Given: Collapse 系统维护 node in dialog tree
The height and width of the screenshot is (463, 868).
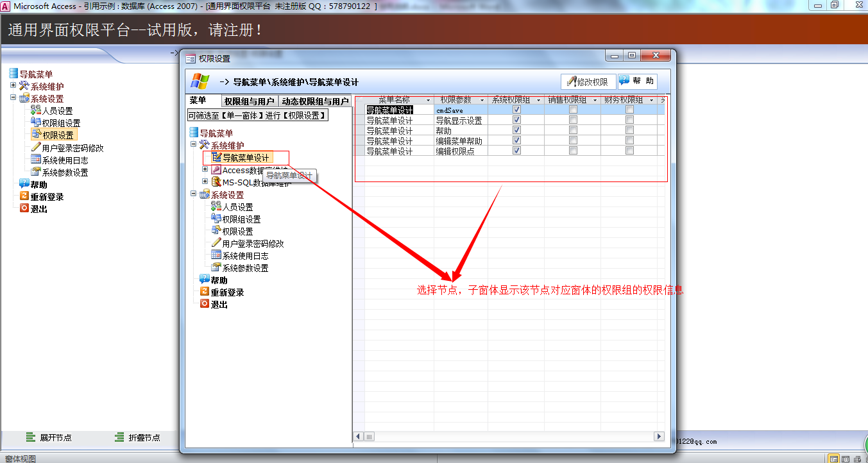Looking at the screenshot, I should point(193,145).
